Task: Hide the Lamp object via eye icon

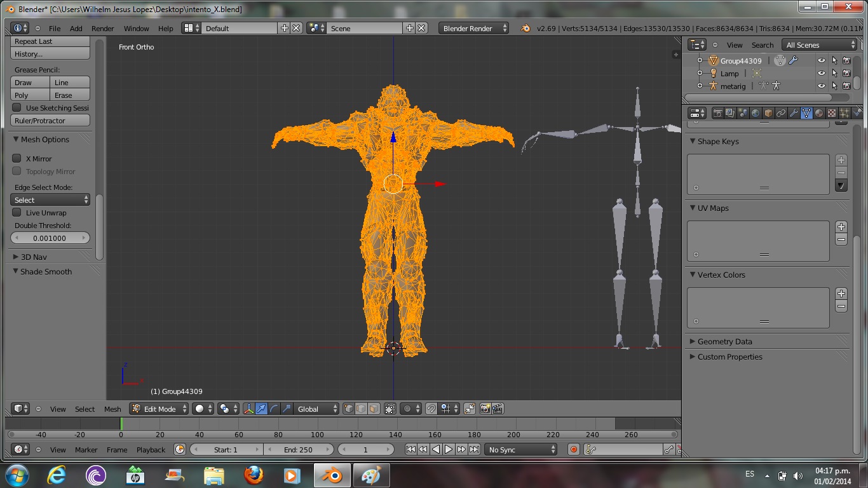Action: tap(821, 73)
